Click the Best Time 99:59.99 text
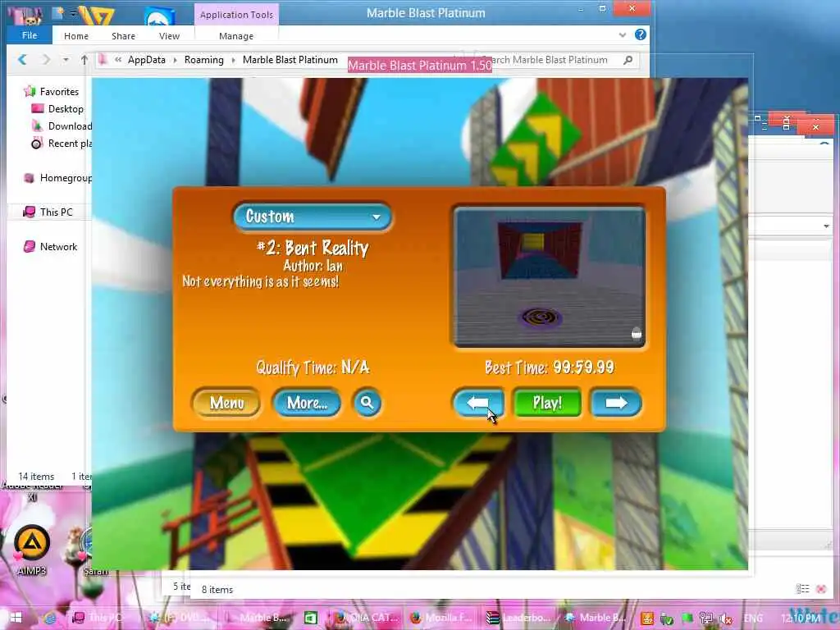 coord(549,367)
